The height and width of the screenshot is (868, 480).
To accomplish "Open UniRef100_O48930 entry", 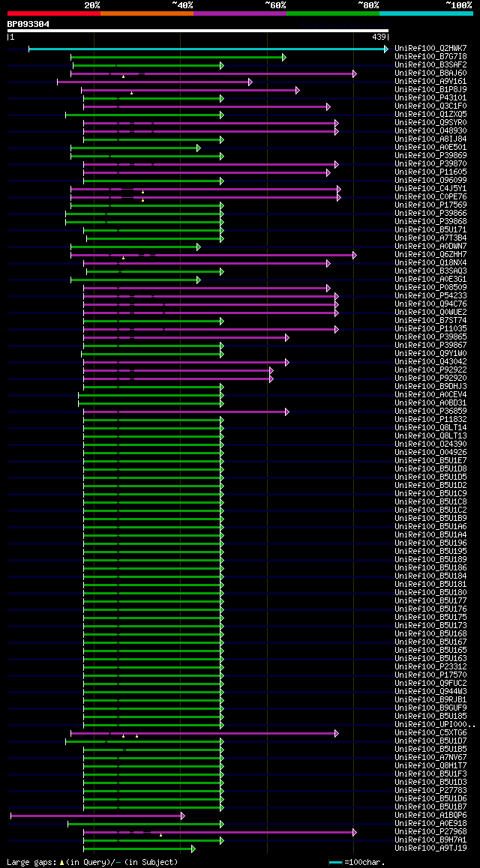I will point(430,130).
